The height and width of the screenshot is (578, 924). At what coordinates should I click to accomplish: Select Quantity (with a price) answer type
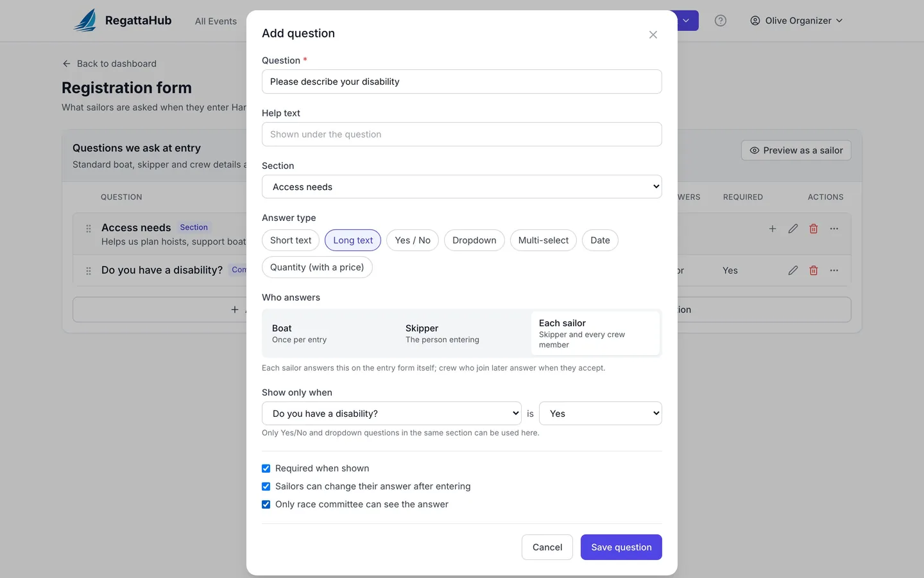point(317,267)
